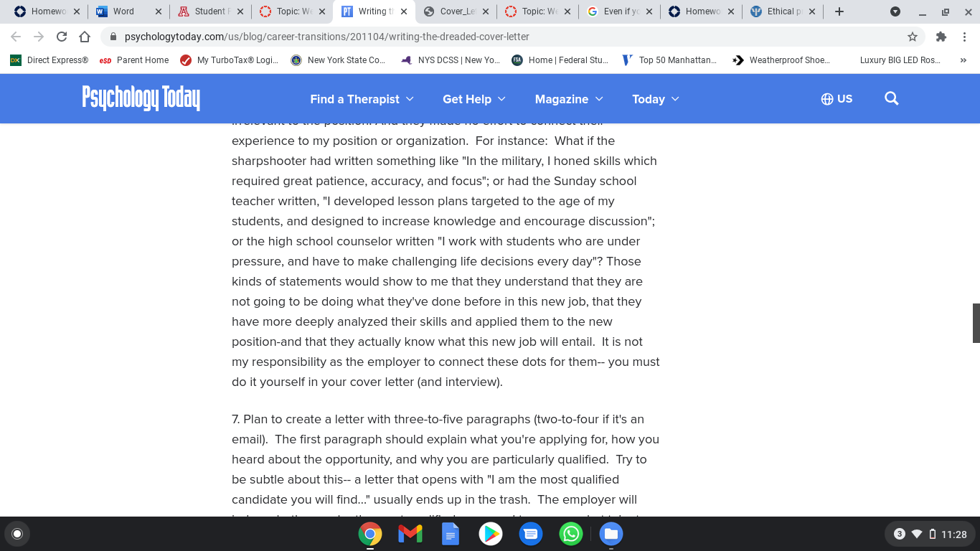The width and height of the screenshot is (980, 551).
Task: Click the Psychology Today logo
Action: click(141, 98)
